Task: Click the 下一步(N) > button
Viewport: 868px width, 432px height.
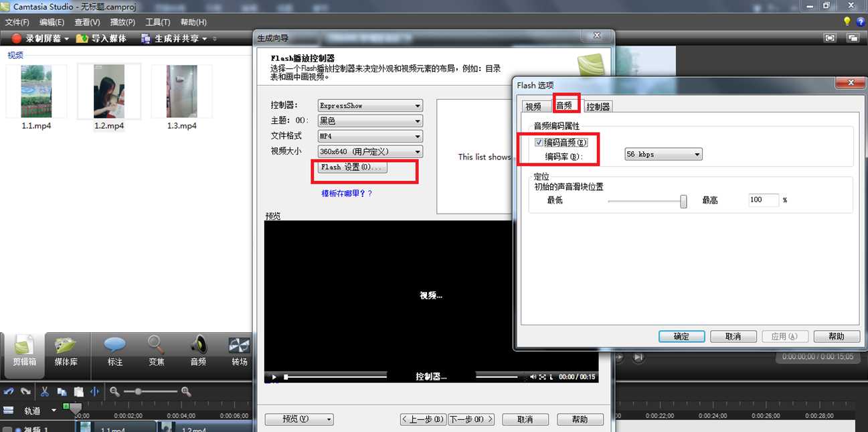Action: pyautogui.click(x=471, y=419)
